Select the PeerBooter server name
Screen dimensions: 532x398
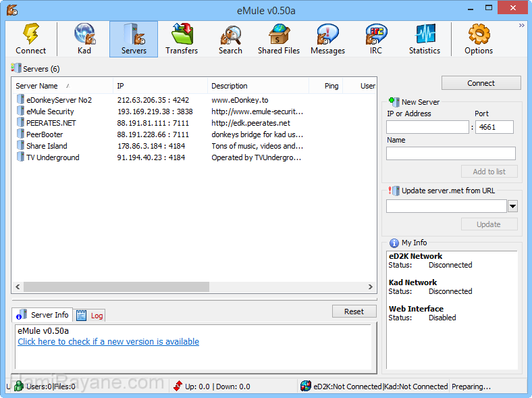click(x=45, y=134)
